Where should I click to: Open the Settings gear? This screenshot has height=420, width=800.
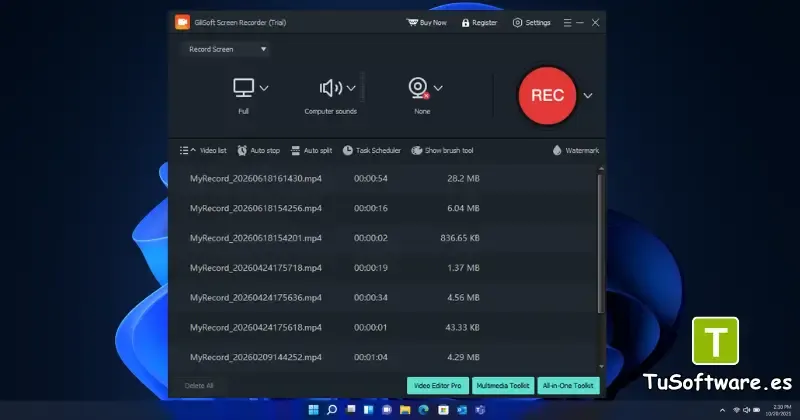532,22
